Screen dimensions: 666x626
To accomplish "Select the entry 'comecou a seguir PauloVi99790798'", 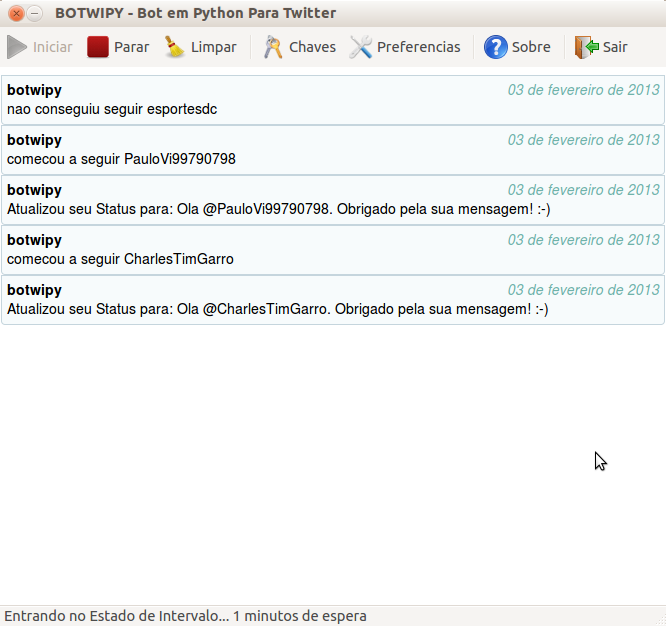I will point(333,150).
